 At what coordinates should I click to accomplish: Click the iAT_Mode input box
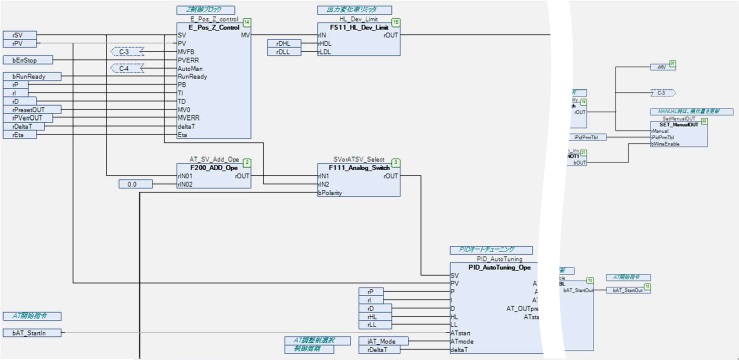pyautogui.click(x=384, y=341)
